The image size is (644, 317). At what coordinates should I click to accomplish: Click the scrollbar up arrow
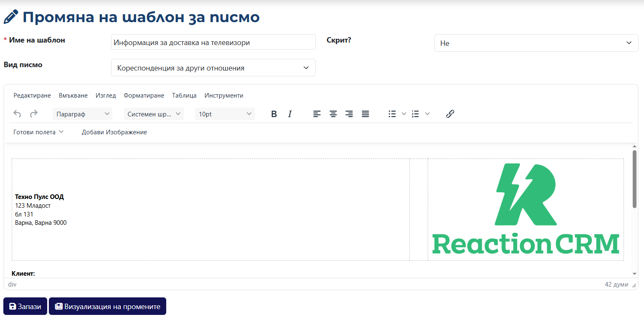634,146
